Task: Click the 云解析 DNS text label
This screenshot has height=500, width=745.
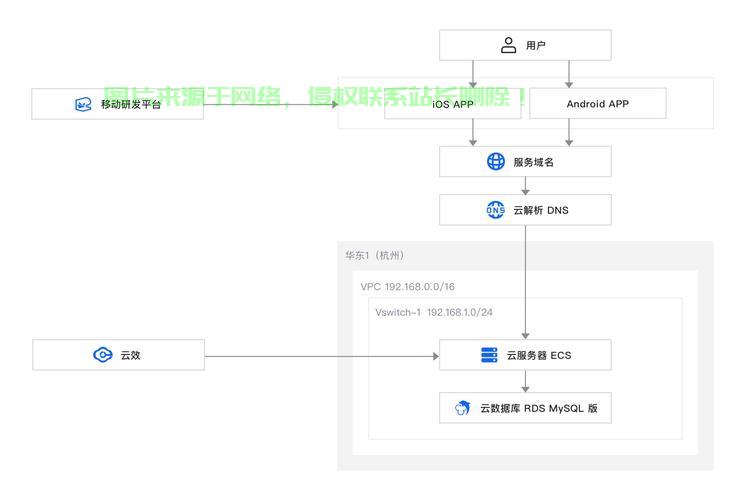Action: pyautogui.click(x=541, y=210)
